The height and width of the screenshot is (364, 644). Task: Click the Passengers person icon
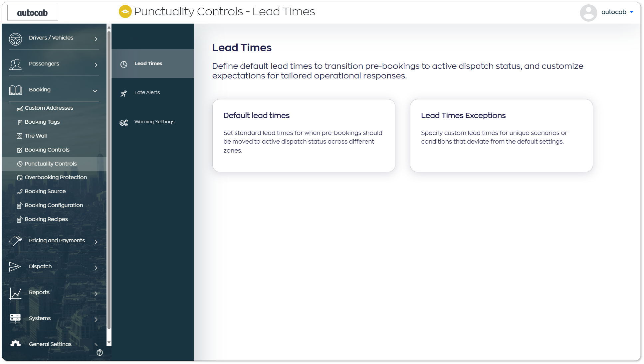pyautogui.click(x=15, y=64)
